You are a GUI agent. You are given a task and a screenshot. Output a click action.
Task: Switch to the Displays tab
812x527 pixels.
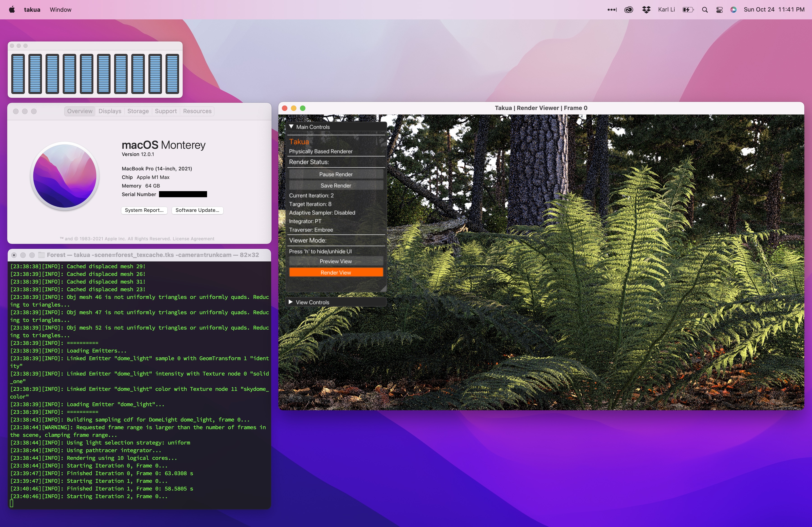[110, 111]
